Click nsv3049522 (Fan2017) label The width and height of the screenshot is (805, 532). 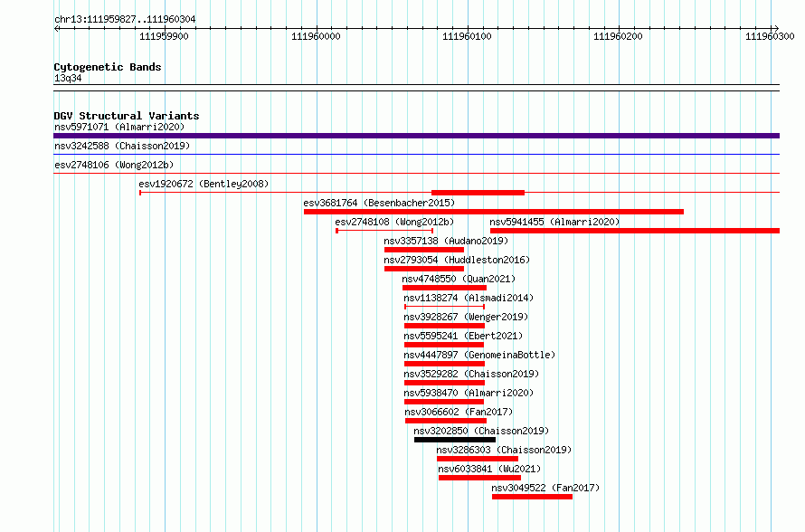click(545, 488)
